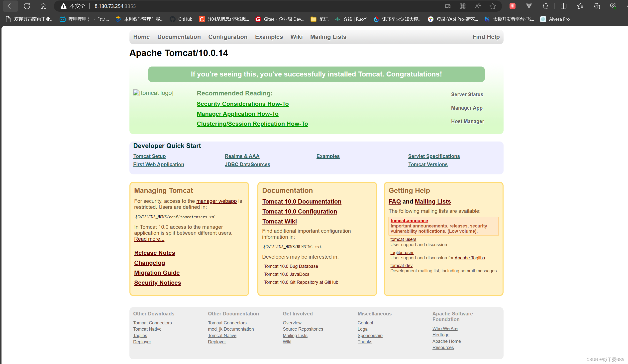The image size is (628, 364).
Task: Click the apps grid icon in address bar
Action: [463, 6]
